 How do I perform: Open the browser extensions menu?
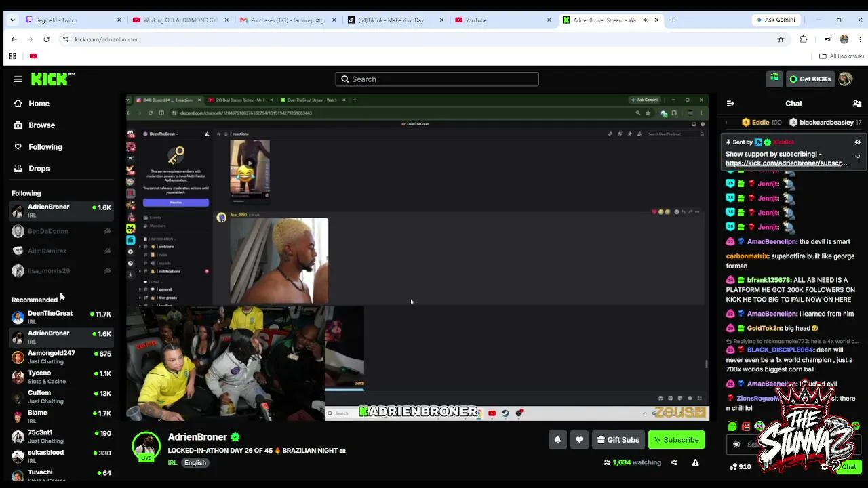pos(804,39)
